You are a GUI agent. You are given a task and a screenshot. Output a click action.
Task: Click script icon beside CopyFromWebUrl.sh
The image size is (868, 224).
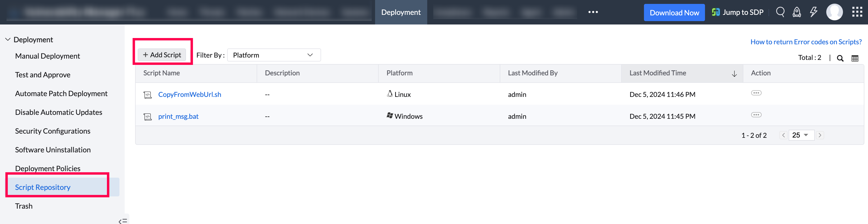pyautogui.click(x=148, y=95)
